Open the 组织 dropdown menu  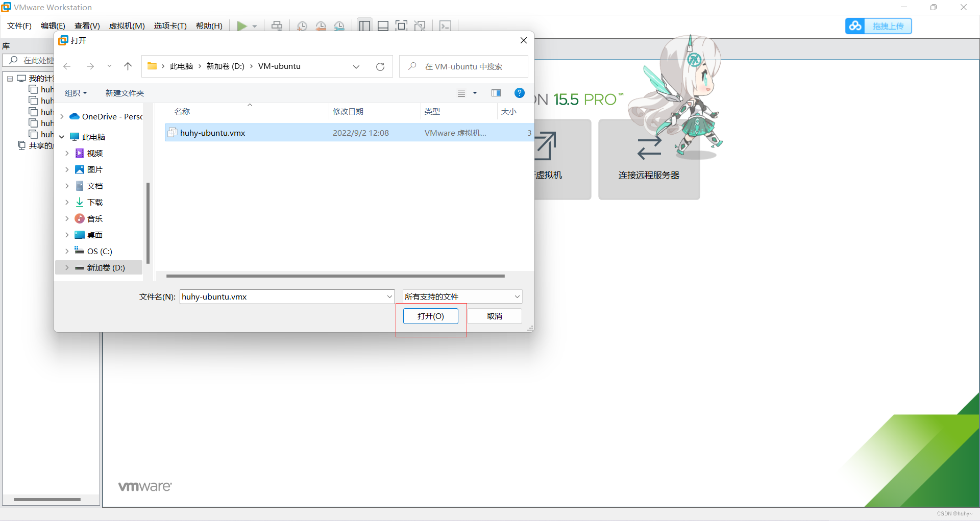pyautogui.click(x=76, y=93)
